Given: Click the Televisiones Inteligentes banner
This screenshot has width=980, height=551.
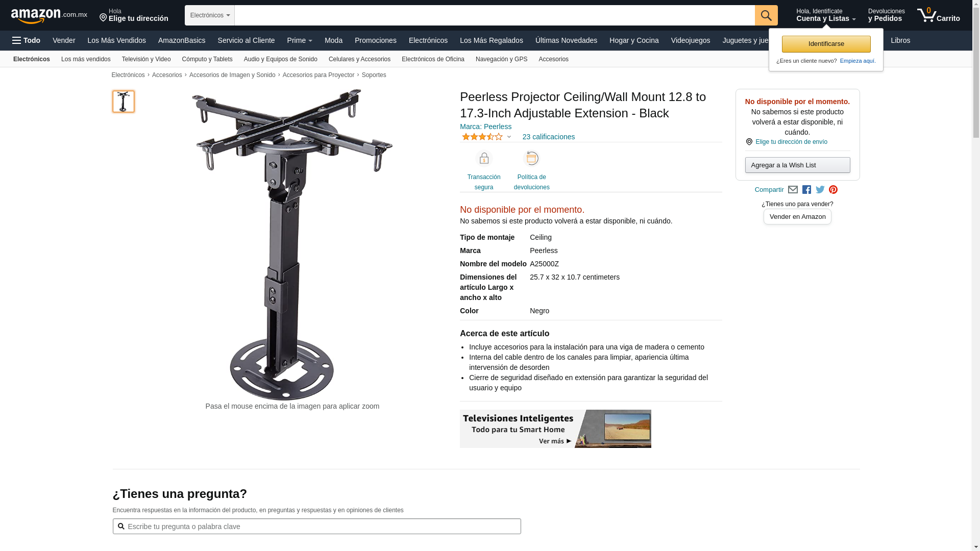Looking at the screenshot, I should point(555,429).
